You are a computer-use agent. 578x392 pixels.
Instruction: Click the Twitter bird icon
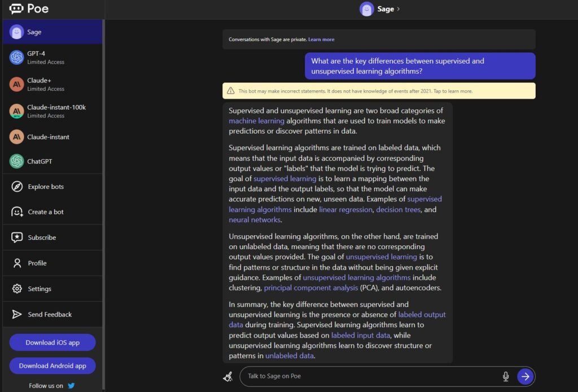click(71, 386)
